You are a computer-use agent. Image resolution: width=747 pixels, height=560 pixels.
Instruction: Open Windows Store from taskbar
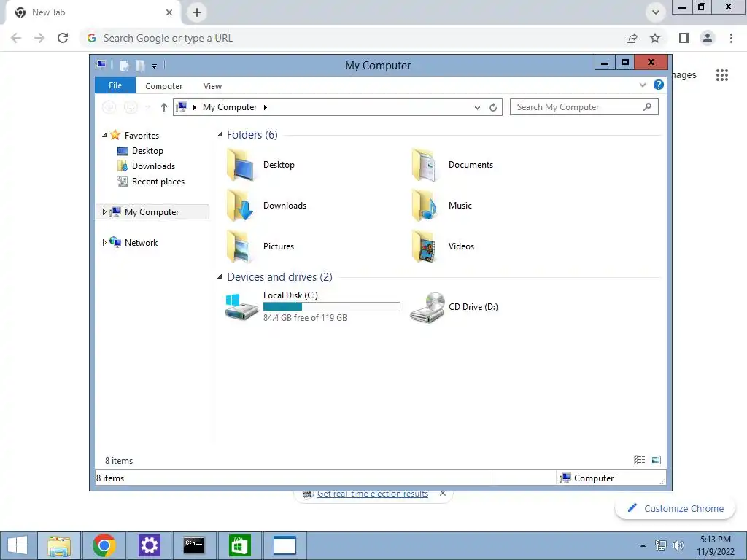[239, 545]
